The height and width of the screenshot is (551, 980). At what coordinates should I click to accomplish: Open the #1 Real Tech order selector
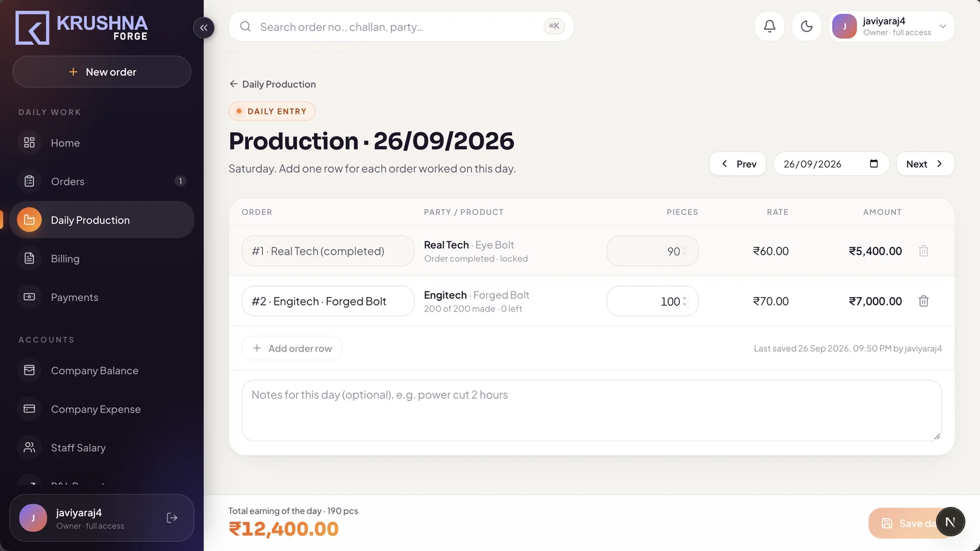[328, 251]
